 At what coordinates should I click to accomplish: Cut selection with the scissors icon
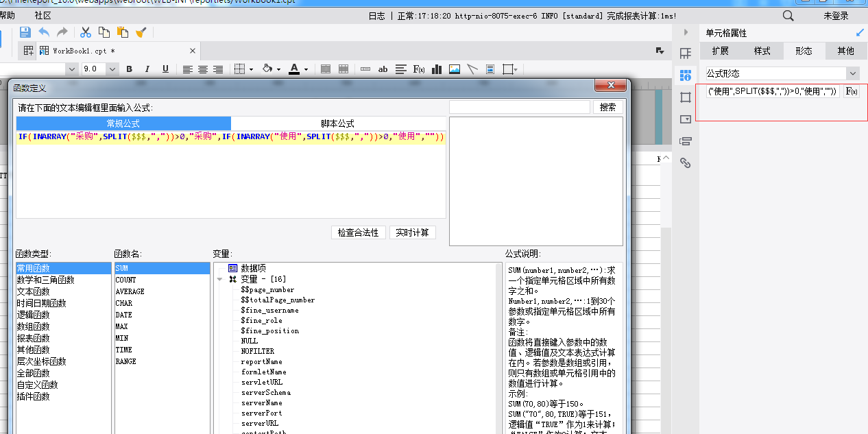(x=86, y=32)
